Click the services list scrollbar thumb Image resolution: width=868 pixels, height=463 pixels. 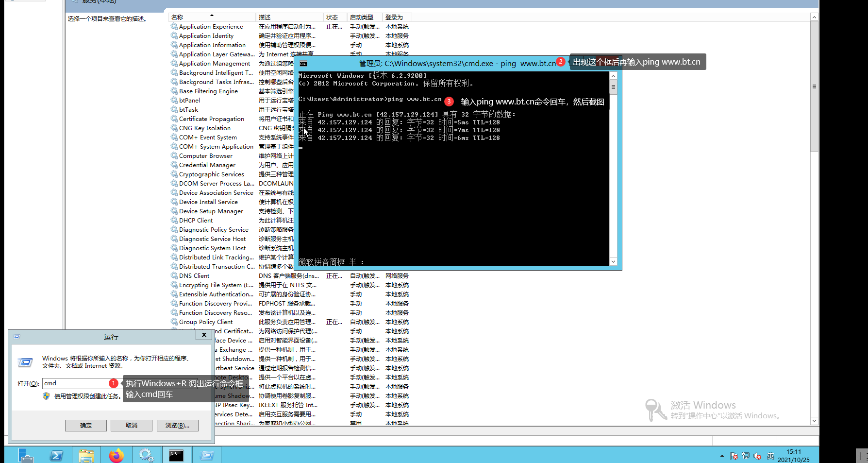[814, 87]
